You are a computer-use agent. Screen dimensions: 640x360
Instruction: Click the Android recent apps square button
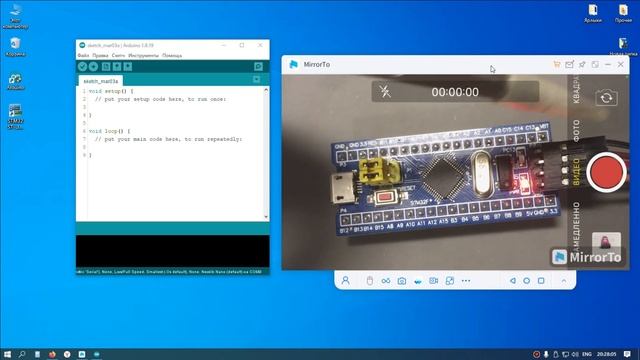(x=541, y=281)
